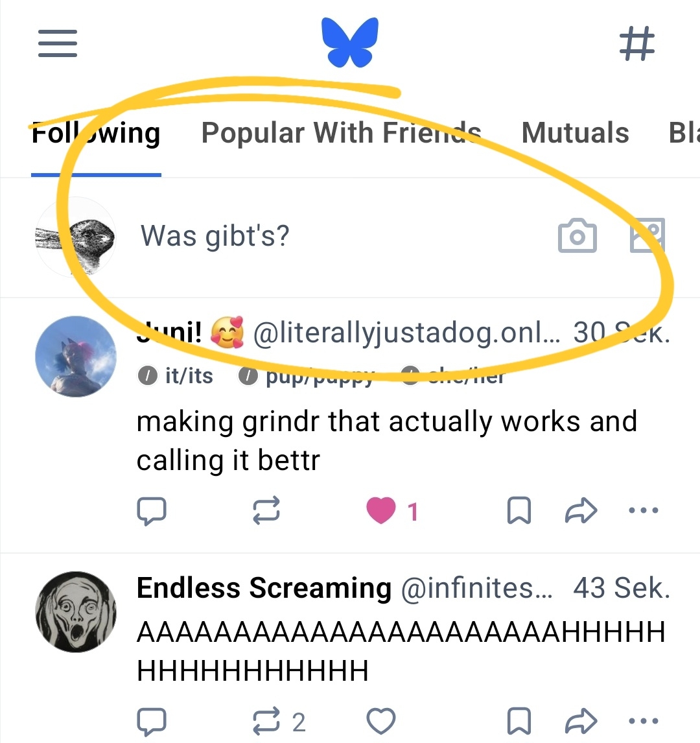Reply to the grindr bettr post
This screenshot has width=700, height=743.
coord(152,511)
